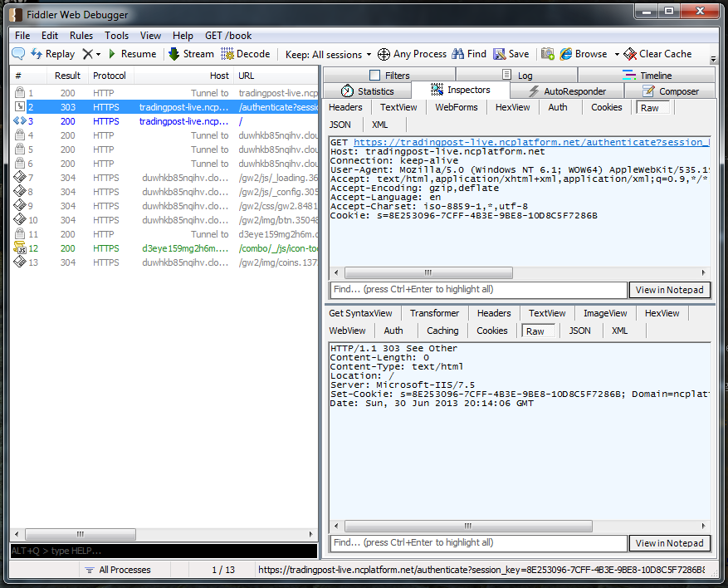Click the Browse Internet Explorer icon

coord(566,54)
